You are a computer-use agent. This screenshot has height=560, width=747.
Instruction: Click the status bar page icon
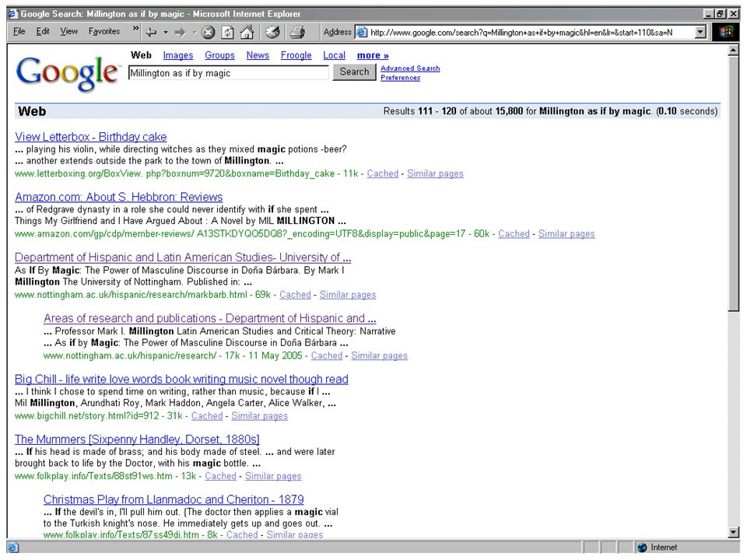click(x=13, y=548)
